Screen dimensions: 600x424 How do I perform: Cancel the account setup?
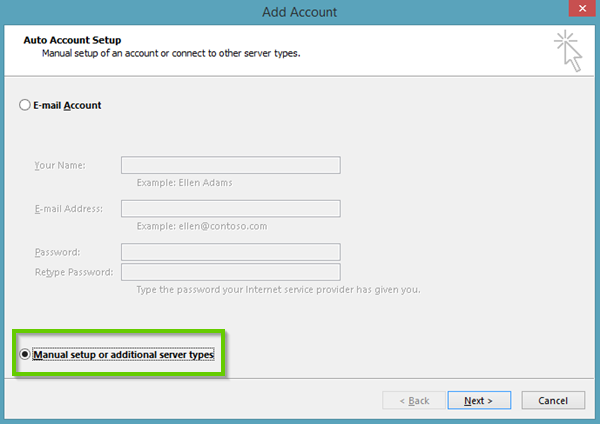(553, 400)
